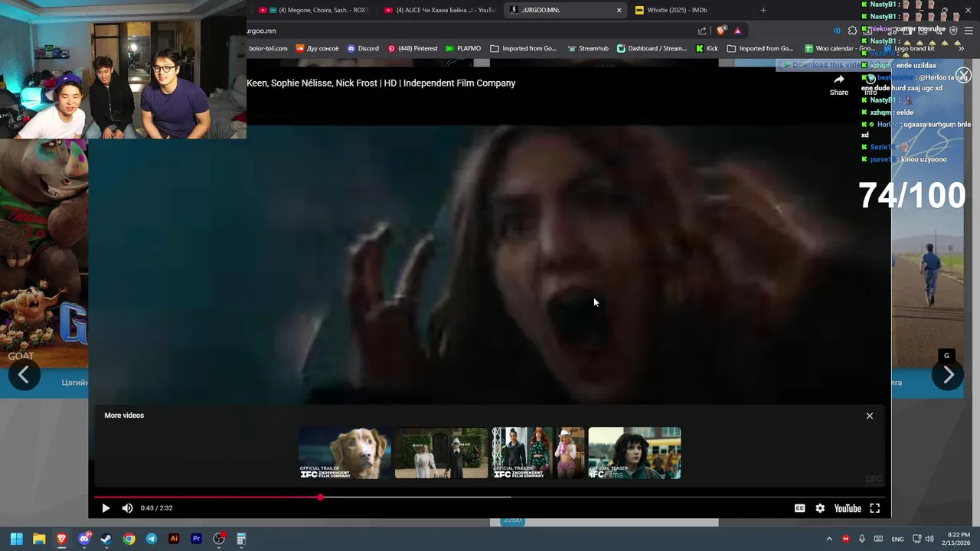Open Brave browser taskbar icon
The image size is (980, 551).
61,539
